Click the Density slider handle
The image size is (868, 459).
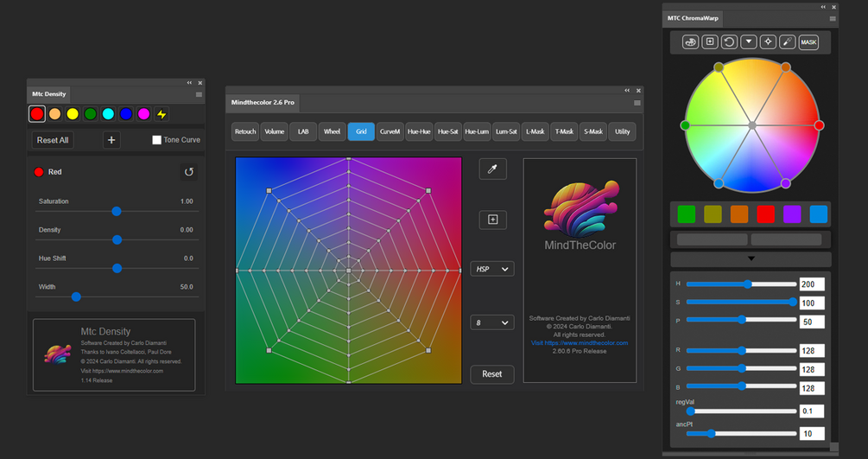117,239
